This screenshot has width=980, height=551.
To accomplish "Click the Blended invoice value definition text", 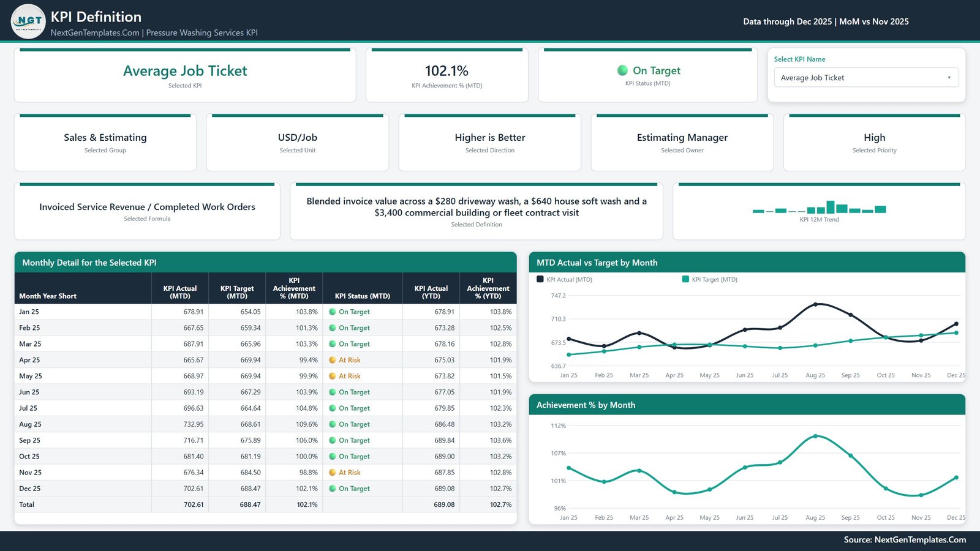I will click(477, 207).
